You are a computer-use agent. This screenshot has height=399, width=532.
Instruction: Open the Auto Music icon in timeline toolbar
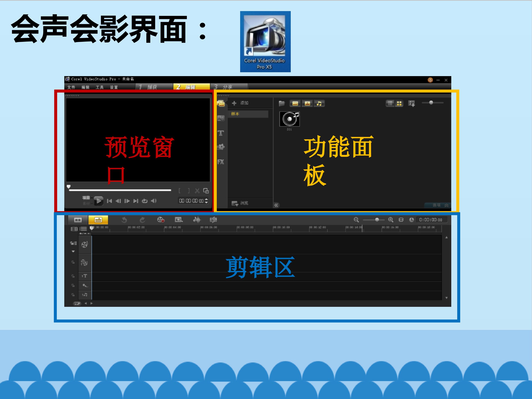coord(213,220)
